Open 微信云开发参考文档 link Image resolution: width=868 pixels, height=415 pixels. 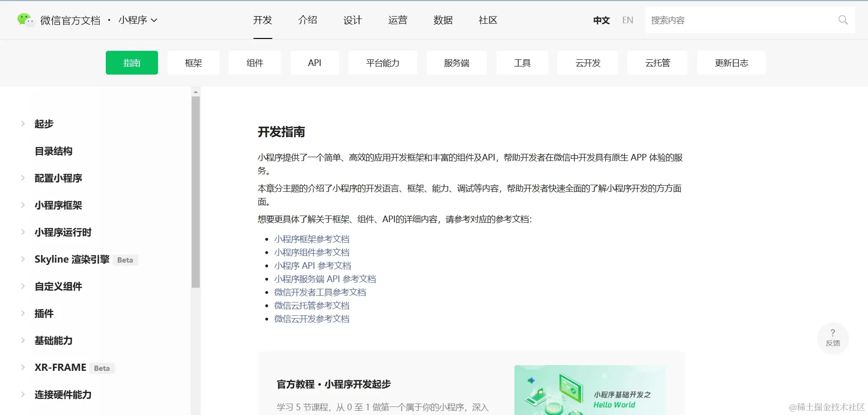tap(312, 319)
